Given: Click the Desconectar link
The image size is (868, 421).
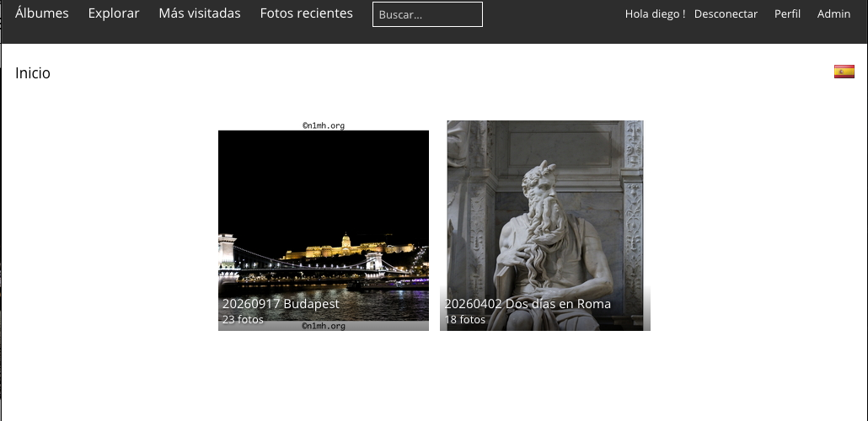Looking at the screenshot, I should coord(726,14).
